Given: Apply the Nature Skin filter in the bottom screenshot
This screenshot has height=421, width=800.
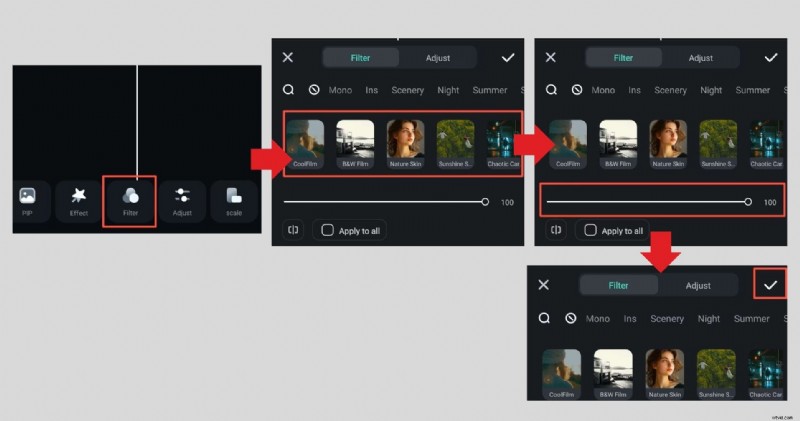Looking at the screenshot, I should (x=665, y=374).
